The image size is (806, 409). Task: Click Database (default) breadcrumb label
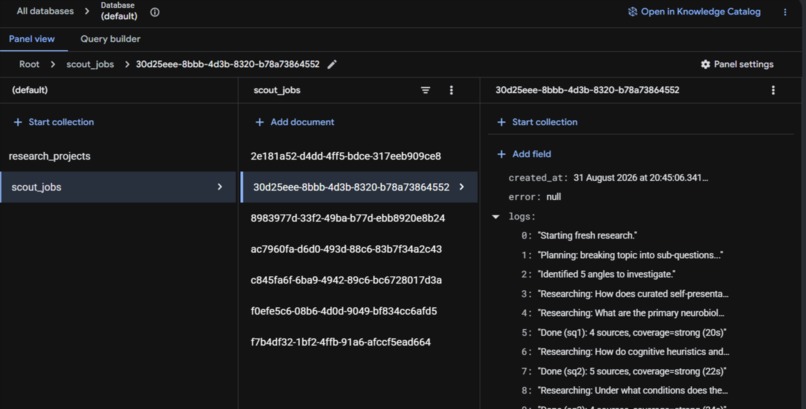tap(119, 11)
